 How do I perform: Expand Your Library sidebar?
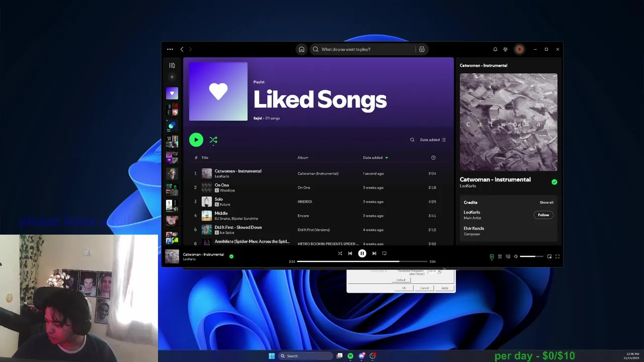coord(172,65)
